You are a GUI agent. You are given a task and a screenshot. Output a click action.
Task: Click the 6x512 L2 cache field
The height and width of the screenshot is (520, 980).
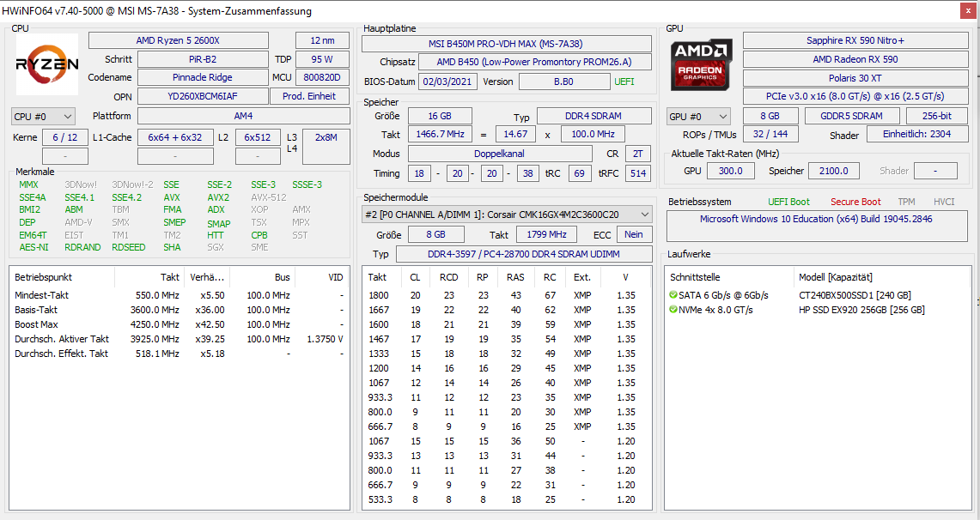point(258,137)
